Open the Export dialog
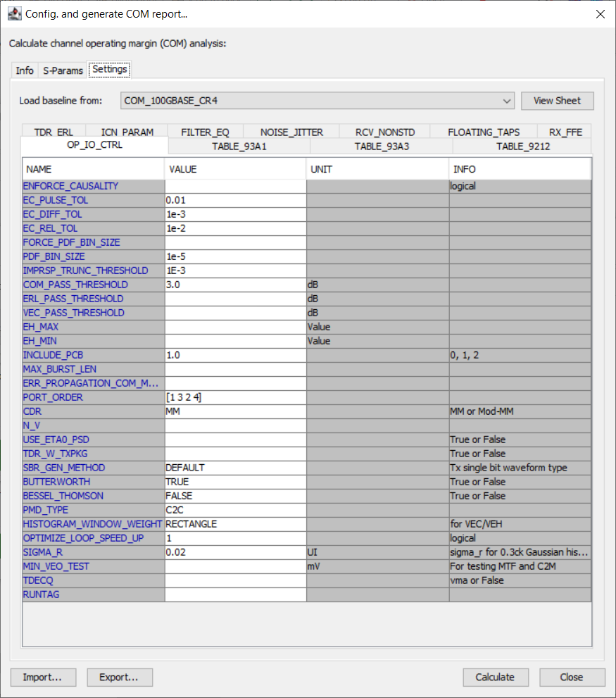 (120, 677)
